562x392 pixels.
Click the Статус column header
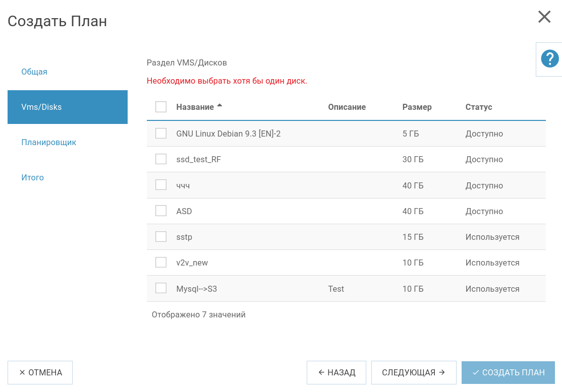(478, 107)
